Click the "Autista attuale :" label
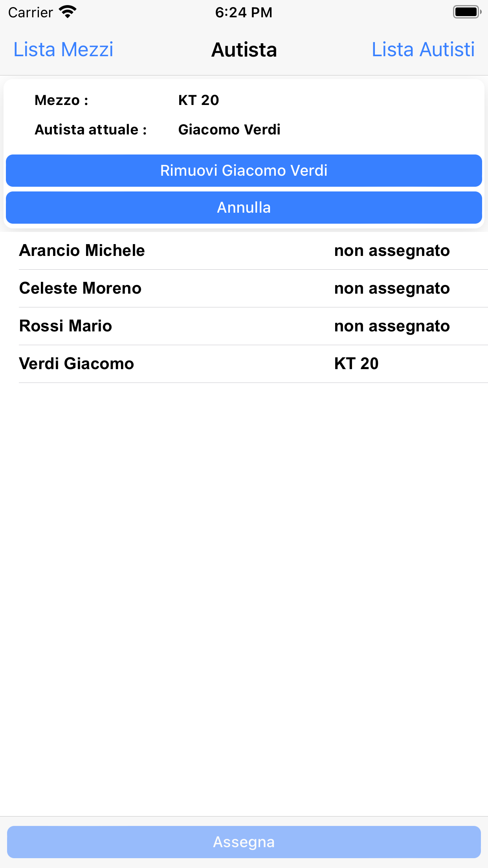Screen dimensions: 488x868 (91, 129)
